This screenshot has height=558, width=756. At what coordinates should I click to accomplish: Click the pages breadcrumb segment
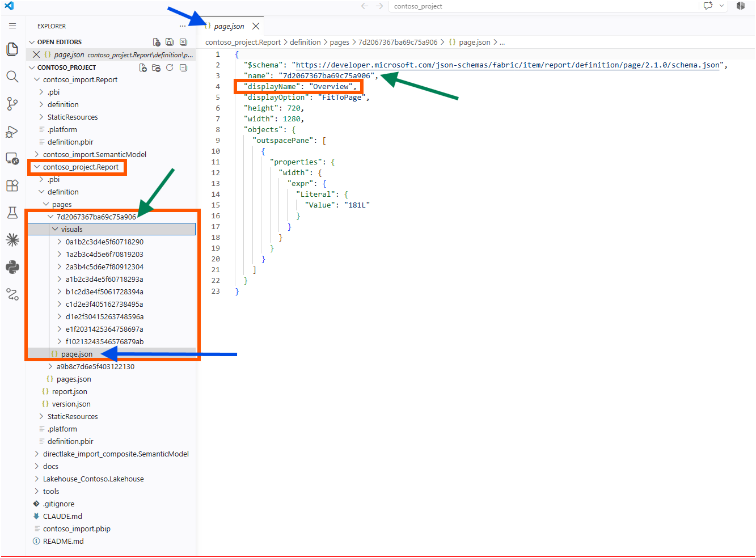coord(340,42)
